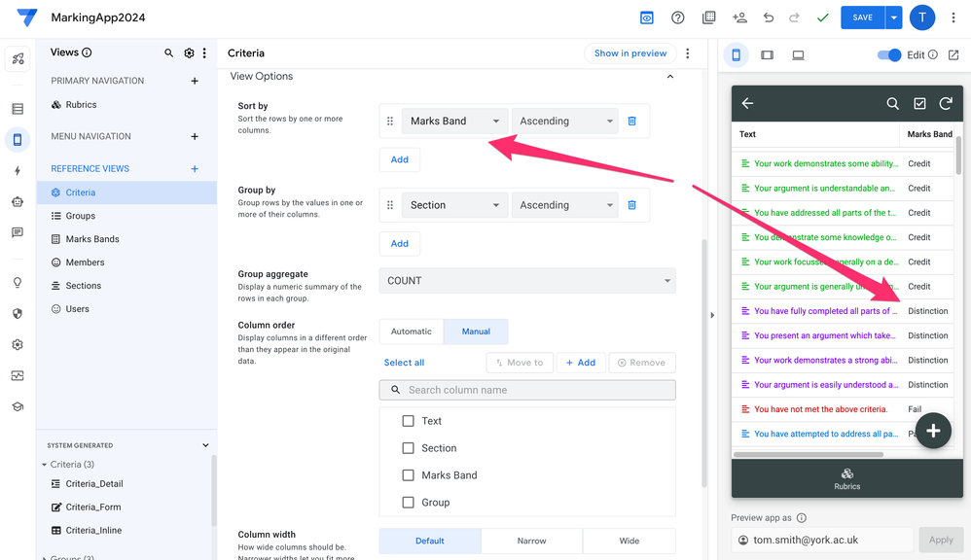
Task: Click the Search column name field
Action: 527,390
